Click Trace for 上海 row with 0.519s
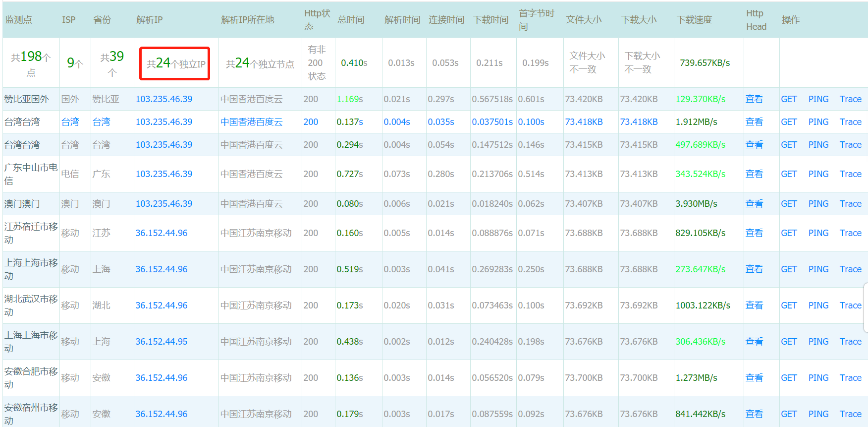This screenshot has width=868, height=427. (x=851, y=269)
